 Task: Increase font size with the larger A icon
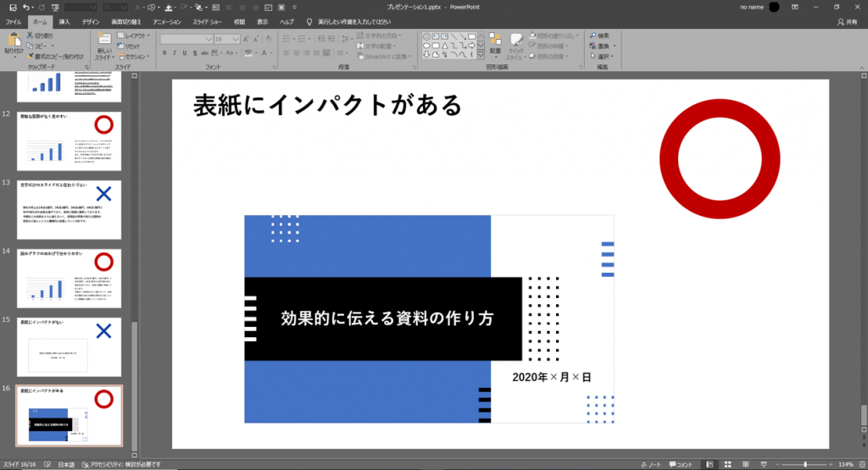[246, 39]
